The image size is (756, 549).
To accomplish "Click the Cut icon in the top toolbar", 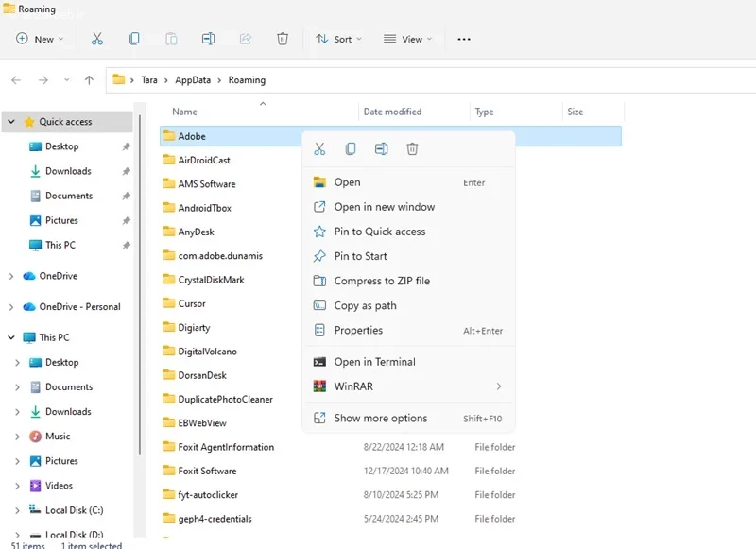I will tap(97, 39).
